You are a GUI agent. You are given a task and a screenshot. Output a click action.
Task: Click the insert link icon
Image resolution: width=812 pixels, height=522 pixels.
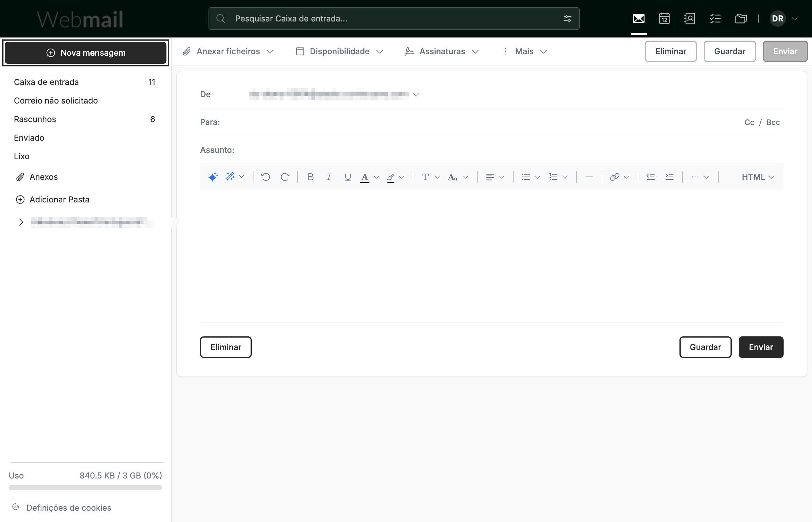coord(615,177)
